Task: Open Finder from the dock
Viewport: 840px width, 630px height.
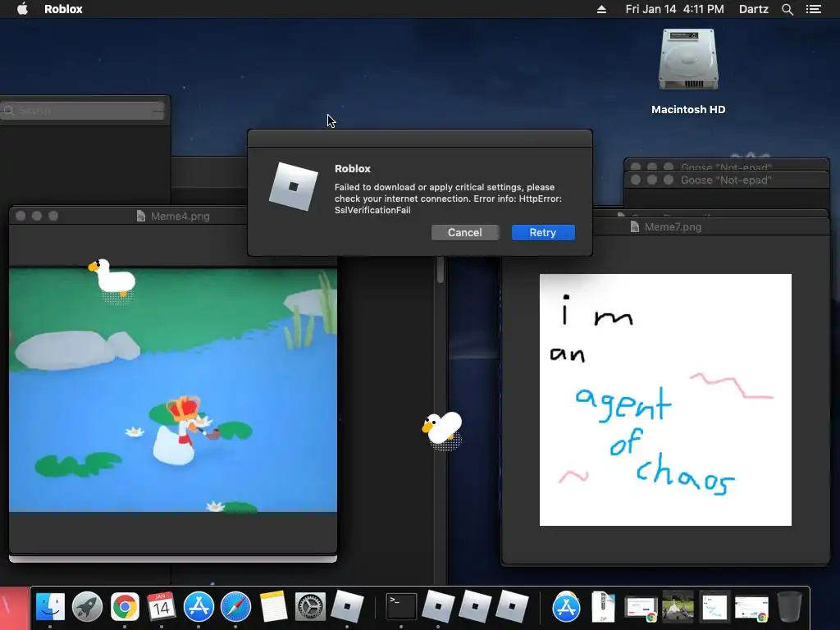Action: click(50, 607)
